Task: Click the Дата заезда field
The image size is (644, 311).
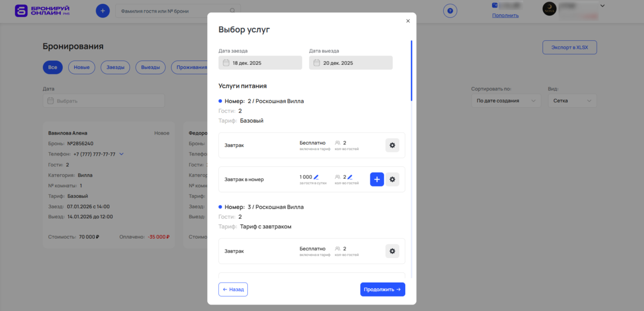Action: click(260, 63)
